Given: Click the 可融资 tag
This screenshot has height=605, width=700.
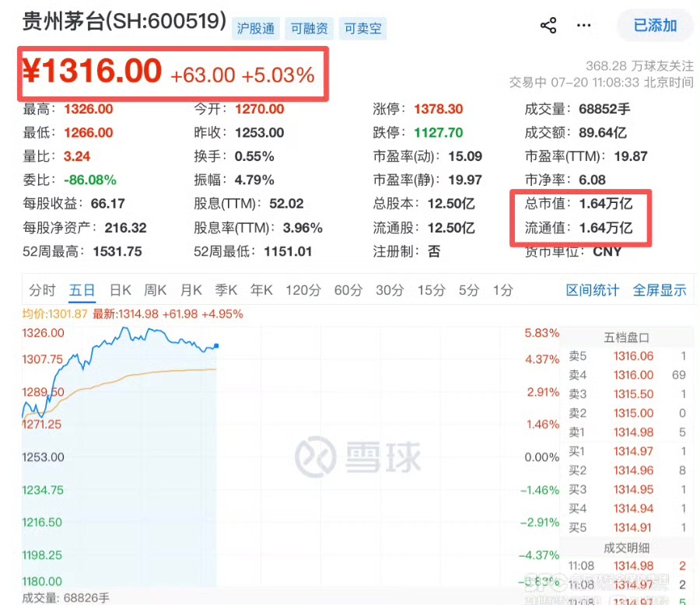Looking at the screenshot, I should [x=309, y=29].
